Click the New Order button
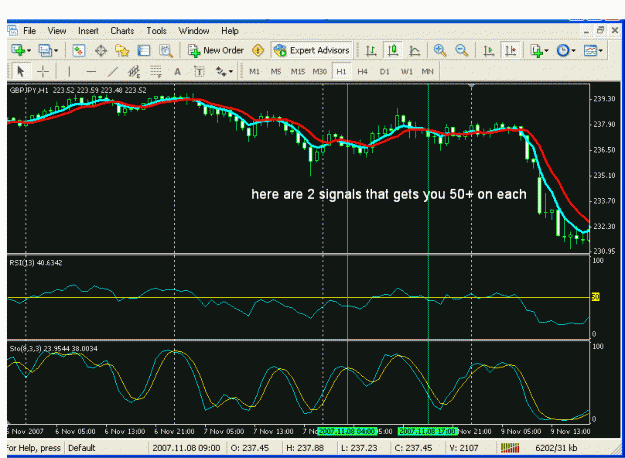 216,51
